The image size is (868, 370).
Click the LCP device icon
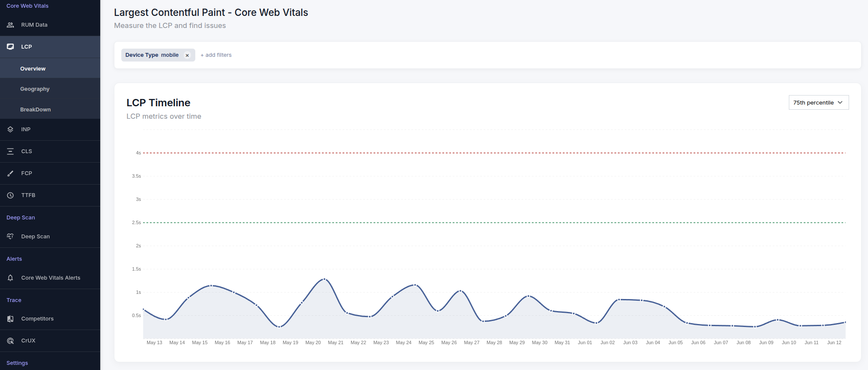point(10,46)
